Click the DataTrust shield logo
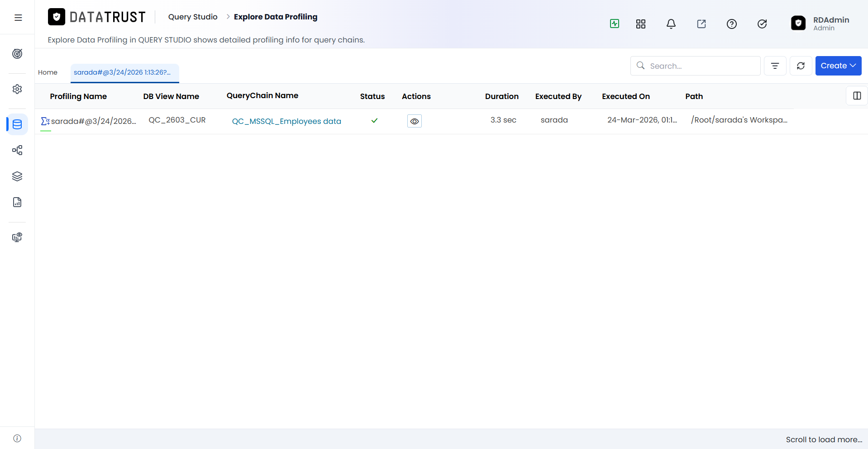 pyautogui.click(x=57, y=17)
